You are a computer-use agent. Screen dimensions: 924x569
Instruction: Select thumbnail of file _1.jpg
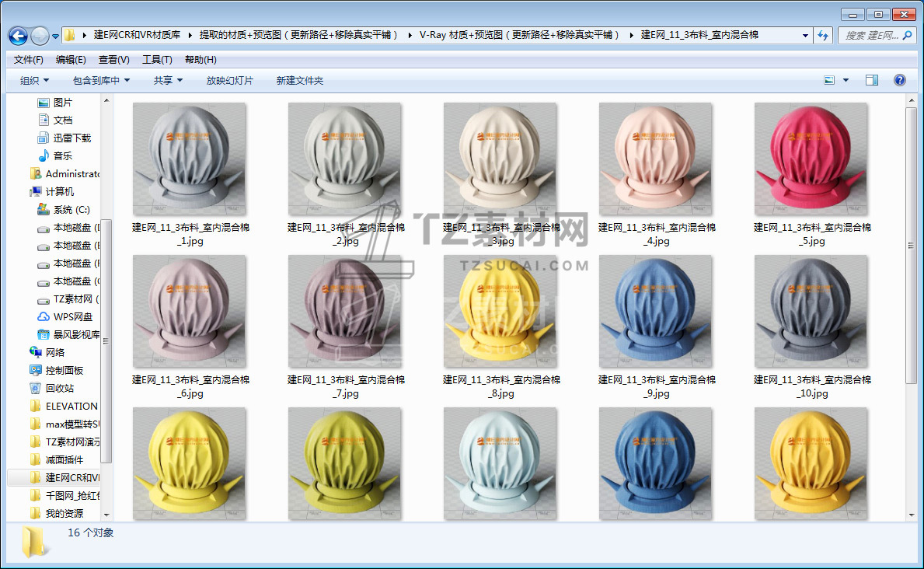pyautogui.click(x=189, y=159)
